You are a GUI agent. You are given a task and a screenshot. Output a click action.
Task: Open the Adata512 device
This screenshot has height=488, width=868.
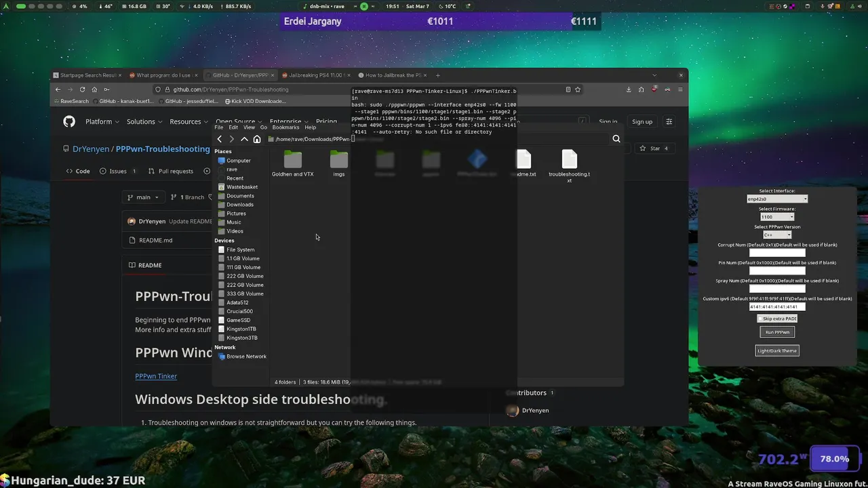click(x=233, y=302)
